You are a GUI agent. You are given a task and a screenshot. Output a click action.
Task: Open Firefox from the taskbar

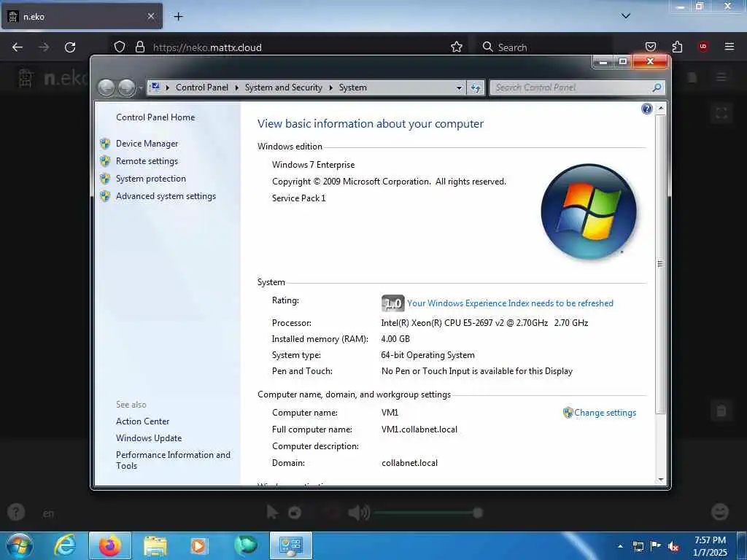coord(109,545)
